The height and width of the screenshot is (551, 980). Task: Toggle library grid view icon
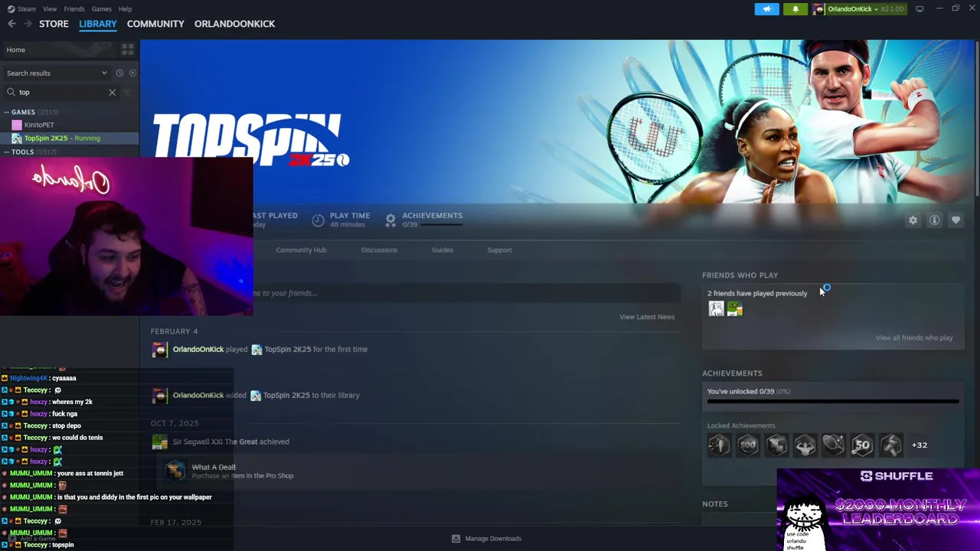tap(127, 50)
